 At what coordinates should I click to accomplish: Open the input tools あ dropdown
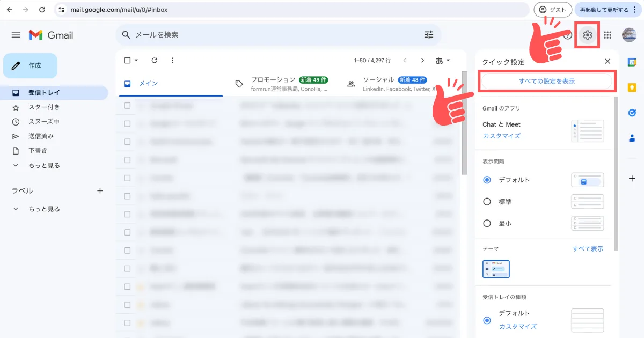pos(443,61)
